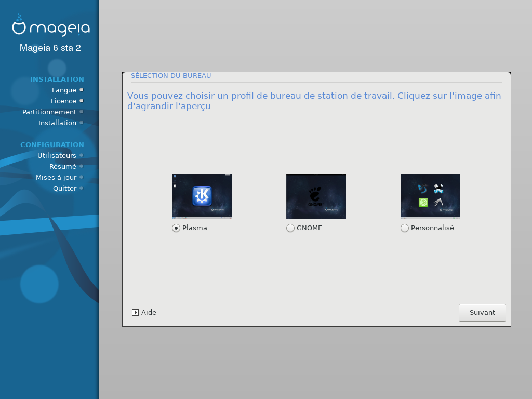Click the "Partitionnement" step in the sidebar
The image size is (532, 399).
pyautogui.click(x=49, y=112)
